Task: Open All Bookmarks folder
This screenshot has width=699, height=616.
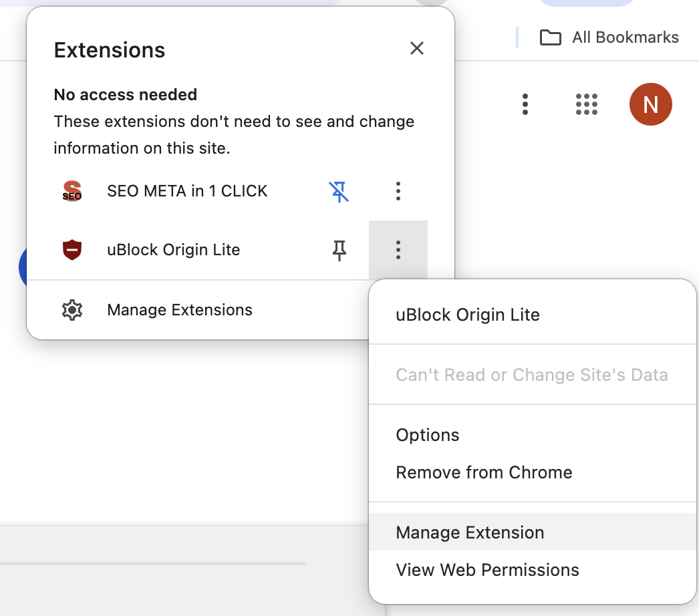Action: 609,37
